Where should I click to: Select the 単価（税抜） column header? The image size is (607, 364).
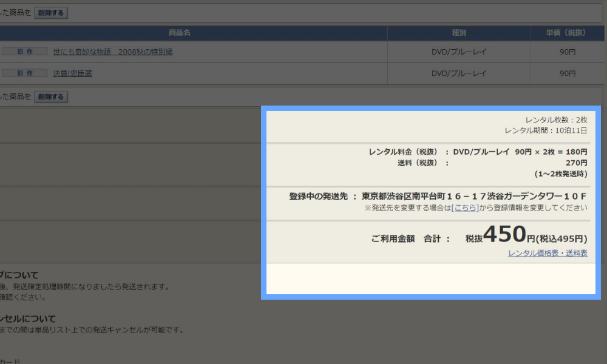(568, 33)
